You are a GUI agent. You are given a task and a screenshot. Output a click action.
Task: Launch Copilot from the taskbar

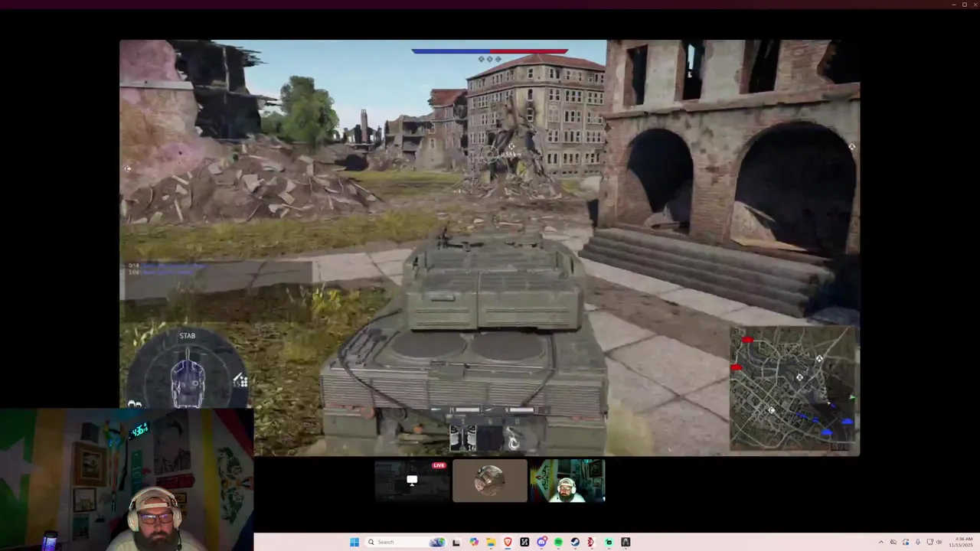474,542
